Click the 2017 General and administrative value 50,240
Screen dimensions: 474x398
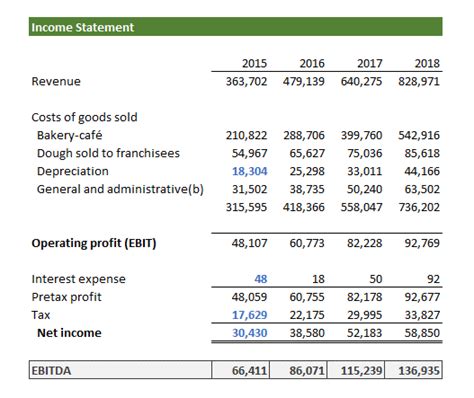[364, 189]
